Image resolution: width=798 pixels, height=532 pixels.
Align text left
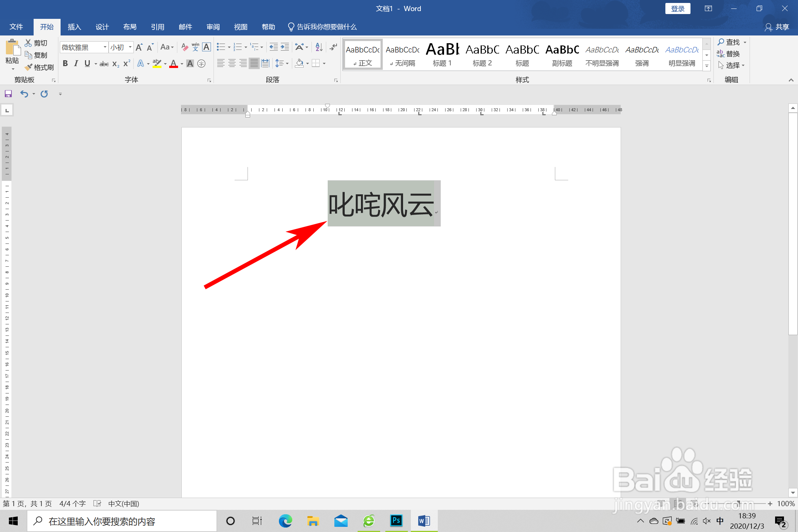pos(221,64)
